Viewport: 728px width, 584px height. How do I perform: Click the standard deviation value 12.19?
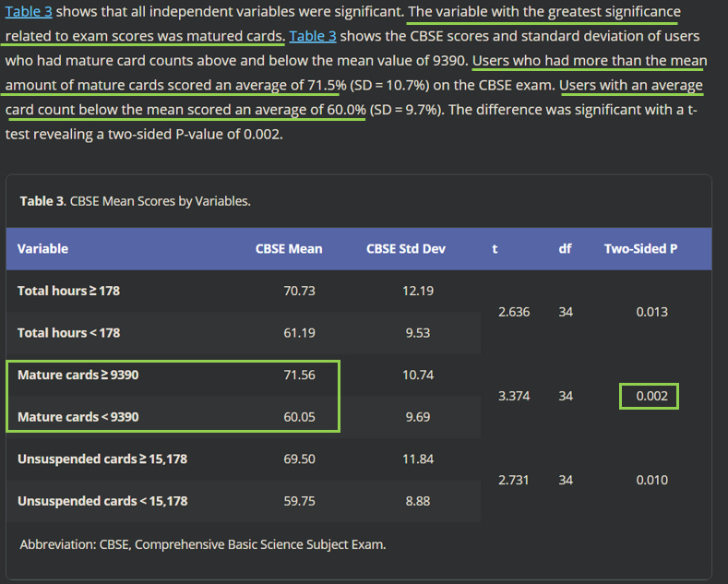coord(418,291)
